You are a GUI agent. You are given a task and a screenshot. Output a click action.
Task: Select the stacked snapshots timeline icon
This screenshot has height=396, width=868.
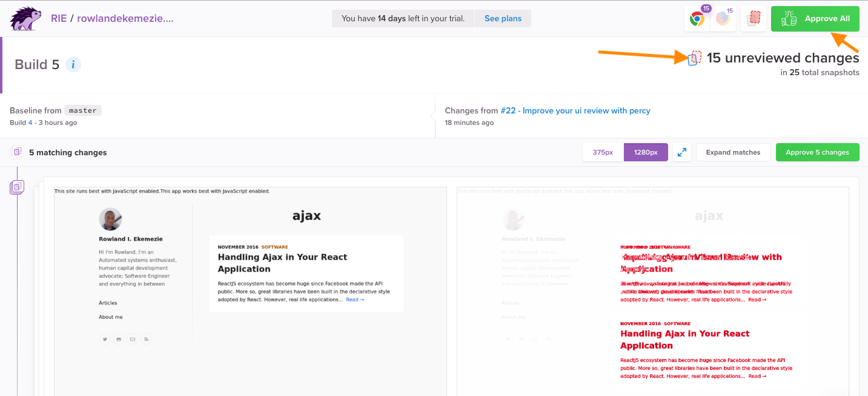[x=17, y=187]
